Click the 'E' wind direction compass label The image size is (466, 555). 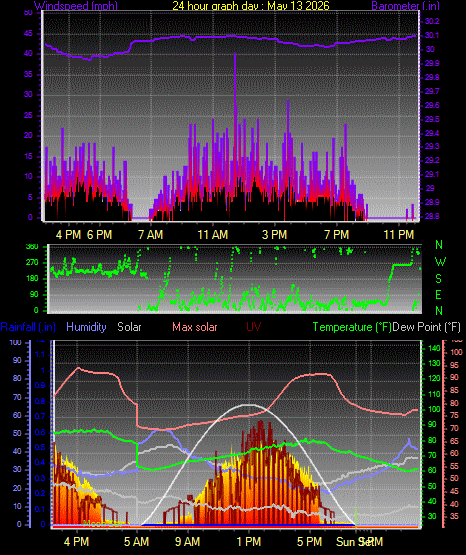tap(438, 294)
